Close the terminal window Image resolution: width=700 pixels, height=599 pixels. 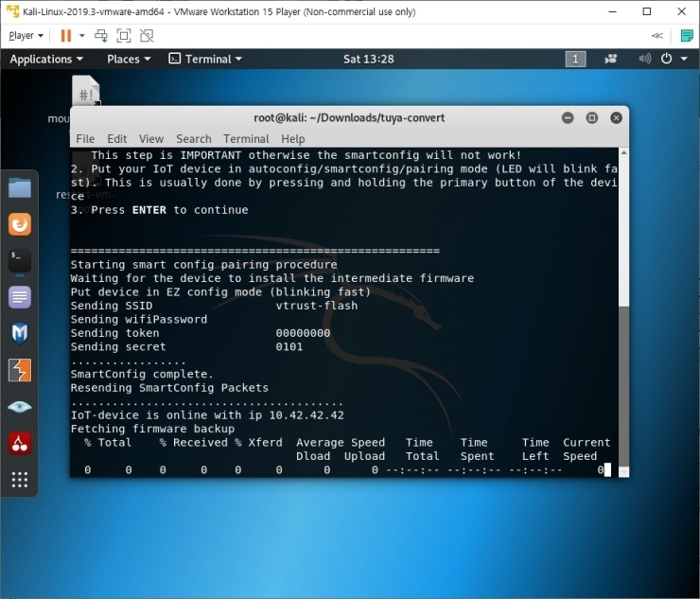tap(616, 118)
